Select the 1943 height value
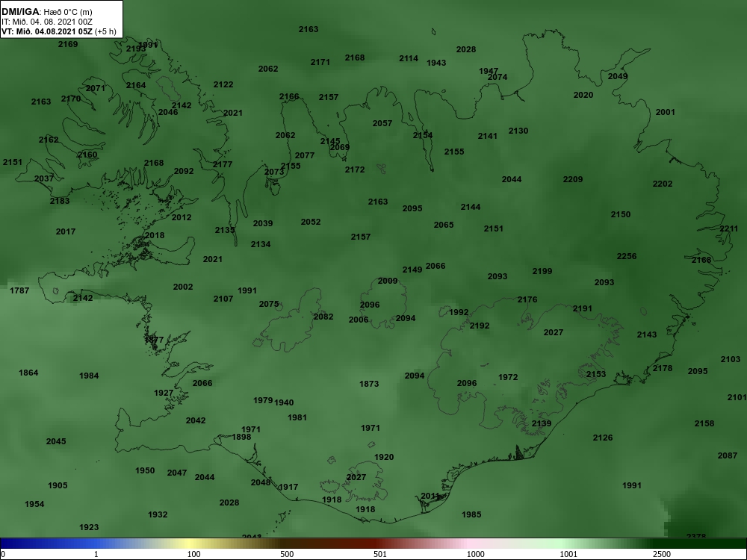 (436, 63)
